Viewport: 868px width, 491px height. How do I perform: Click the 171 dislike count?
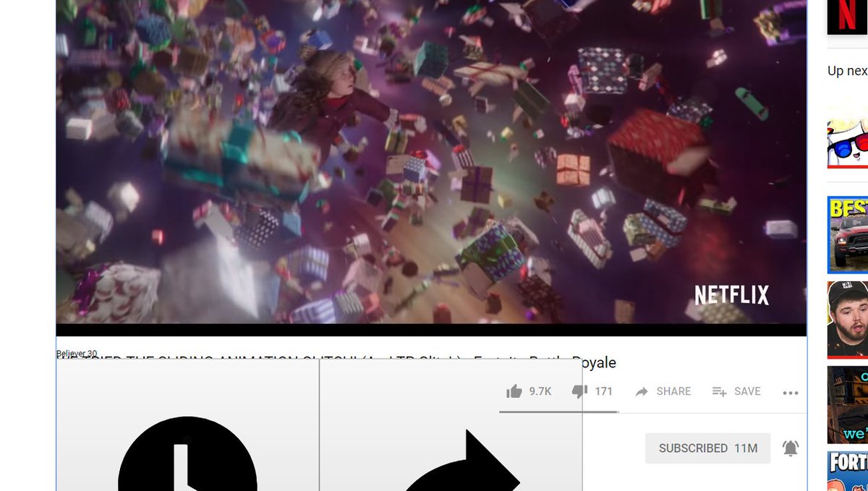click(604, 391)
